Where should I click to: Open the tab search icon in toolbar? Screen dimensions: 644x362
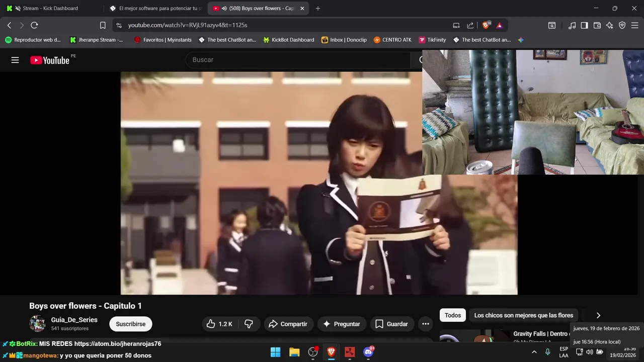click(x=552, y=25)
